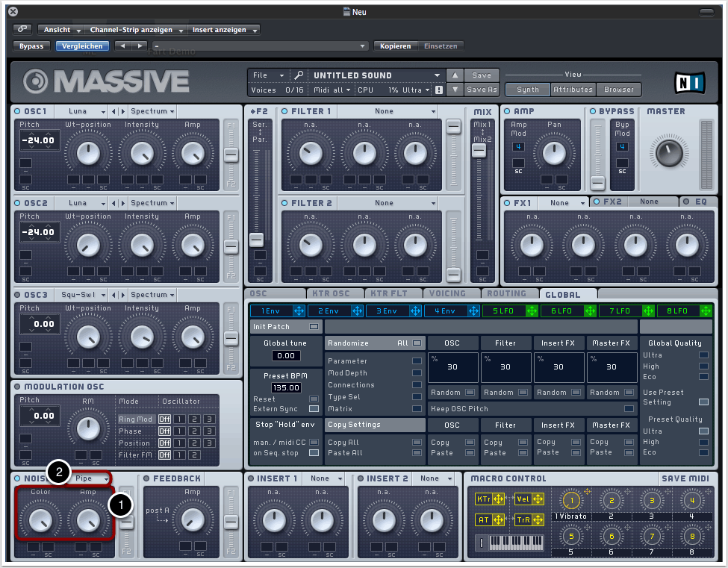Click the preset search magnifier icon
The image size is (728, 568).
(298, 75)
